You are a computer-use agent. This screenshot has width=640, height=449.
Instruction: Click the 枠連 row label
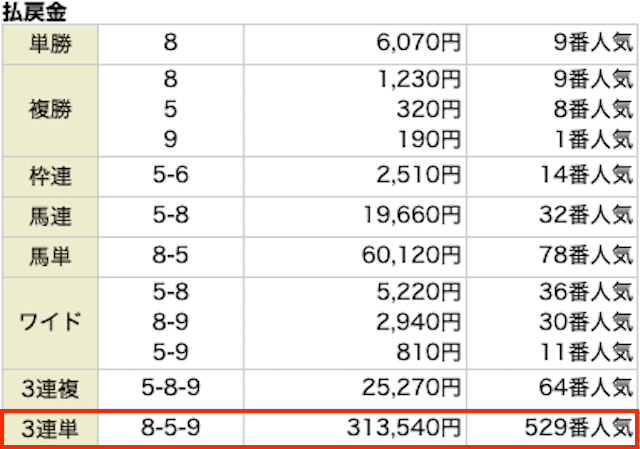click(x=50, y=176)
